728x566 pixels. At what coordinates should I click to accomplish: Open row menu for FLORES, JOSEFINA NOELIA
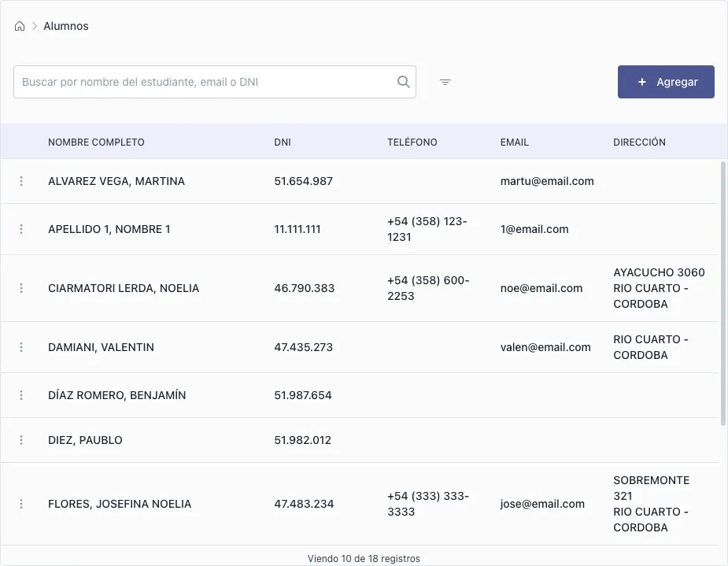[x=21, y=504]
